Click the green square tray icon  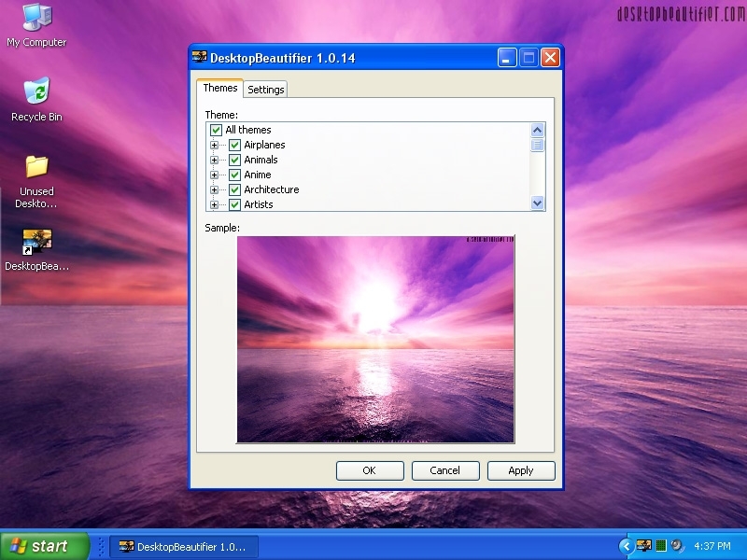(x=661, y=546)
